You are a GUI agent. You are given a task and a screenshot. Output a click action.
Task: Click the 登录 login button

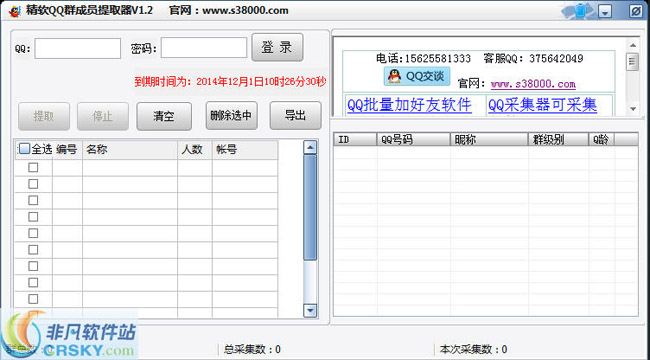[x=277, y=47]
